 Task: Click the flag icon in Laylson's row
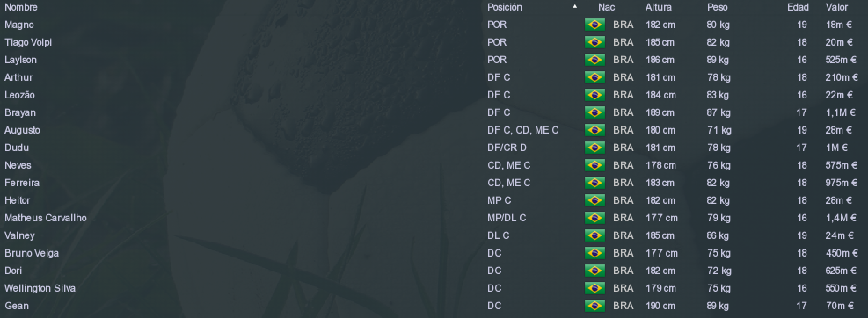click(x=594, y=60)
